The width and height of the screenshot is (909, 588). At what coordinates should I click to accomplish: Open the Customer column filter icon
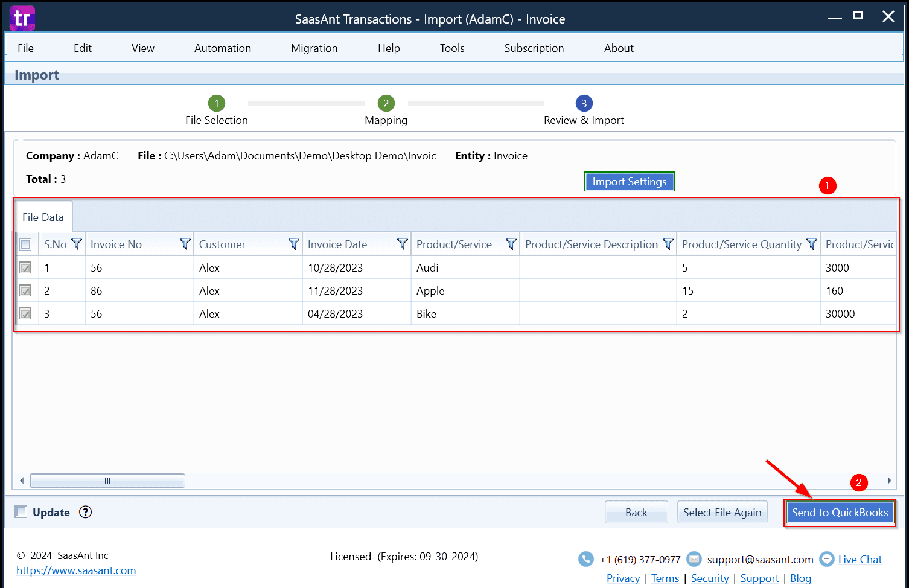(x=294, y=244)
